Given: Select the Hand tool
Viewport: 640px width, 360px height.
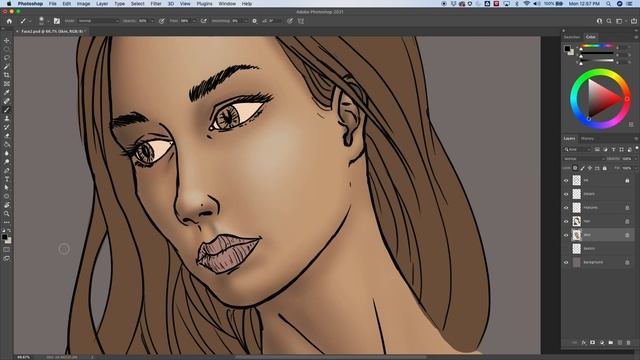Looking at the screenshot, I should click(7, 205).
